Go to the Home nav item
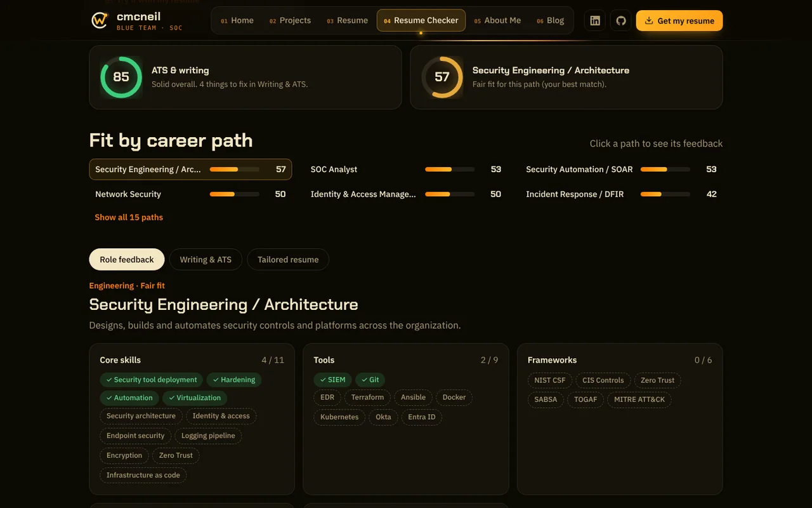The height and width of the screenshot is (508, 812). (237, 20)
